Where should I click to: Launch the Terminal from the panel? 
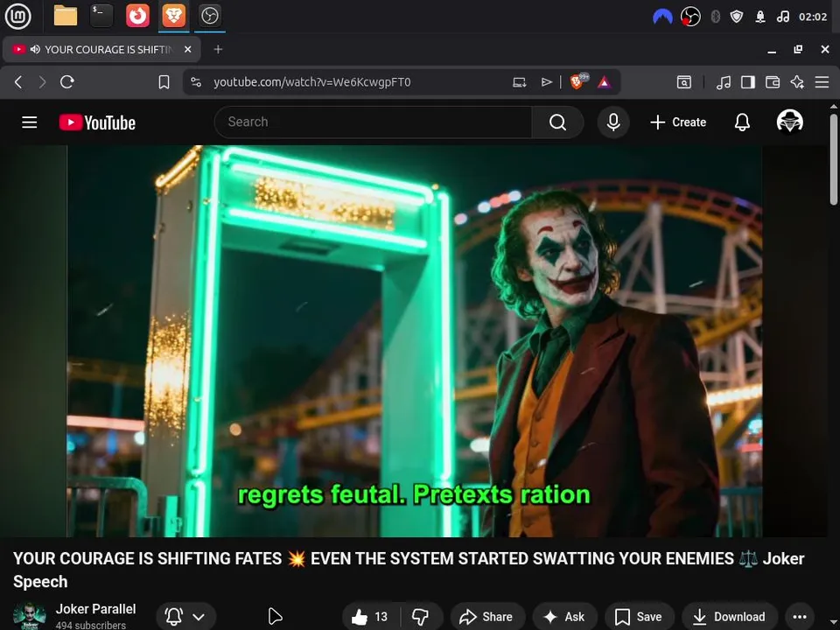point(101,16)
